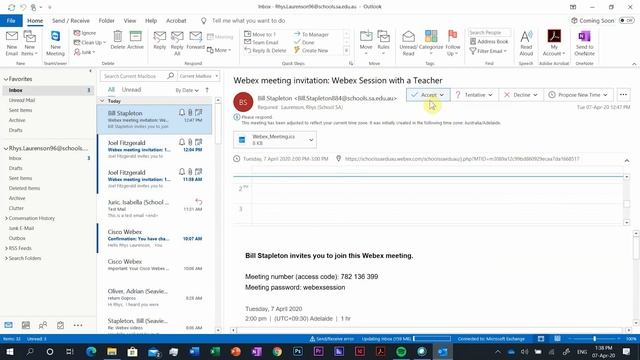
Task: Click the Webex meeting URL link
Action: 462,159
